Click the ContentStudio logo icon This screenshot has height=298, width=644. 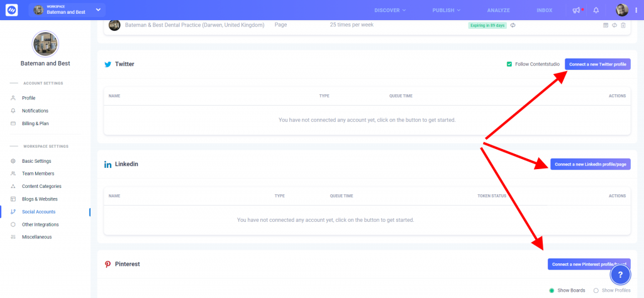(11, 10)
